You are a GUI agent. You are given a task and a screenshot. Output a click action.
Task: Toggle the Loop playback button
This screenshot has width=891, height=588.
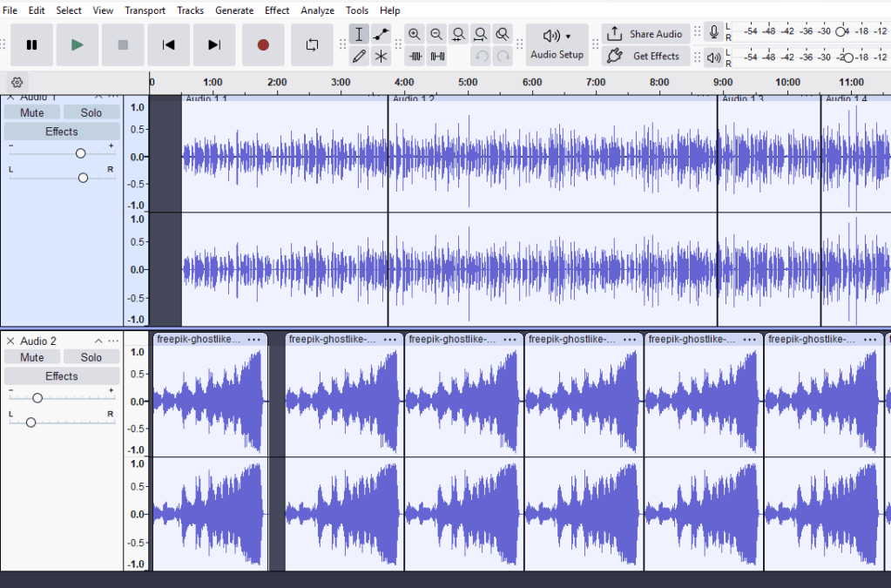312,45
